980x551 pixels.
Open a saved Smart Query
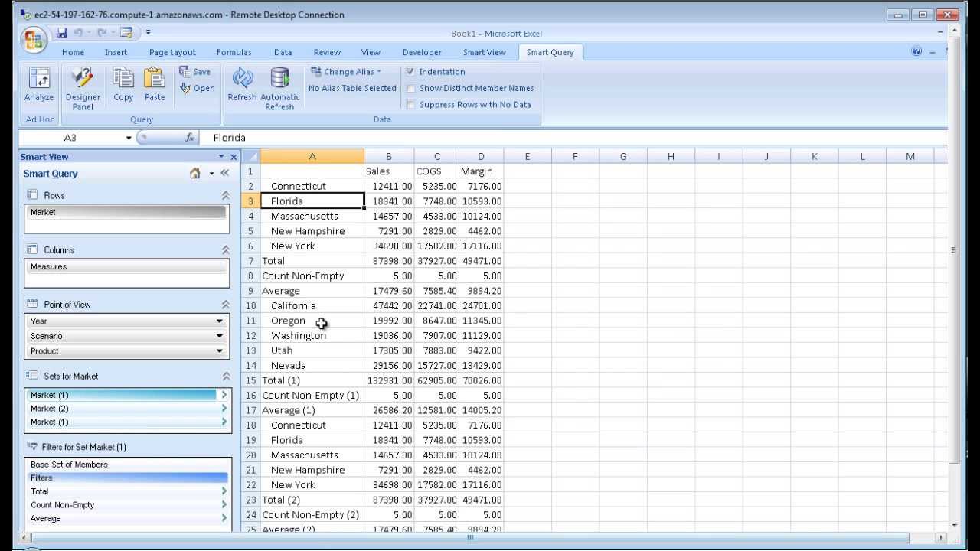tap(198, 89)
